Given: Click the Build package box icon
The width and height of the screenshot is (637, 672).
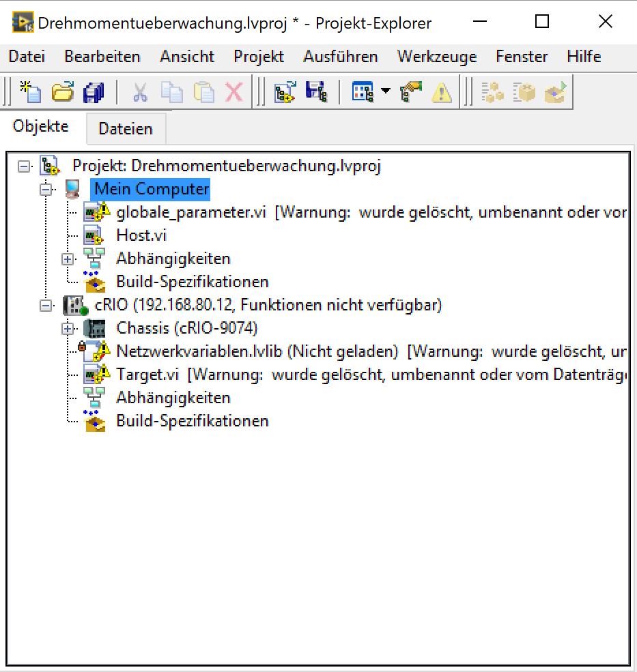Looking at the screenshot, I should [524, 91].
